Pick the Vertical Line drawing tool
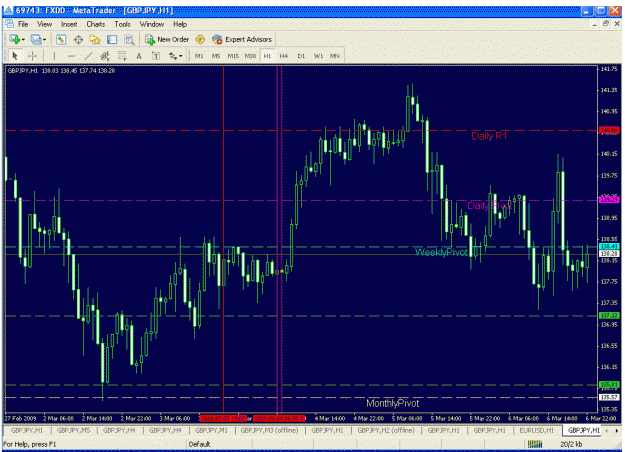 pos(54,56)
